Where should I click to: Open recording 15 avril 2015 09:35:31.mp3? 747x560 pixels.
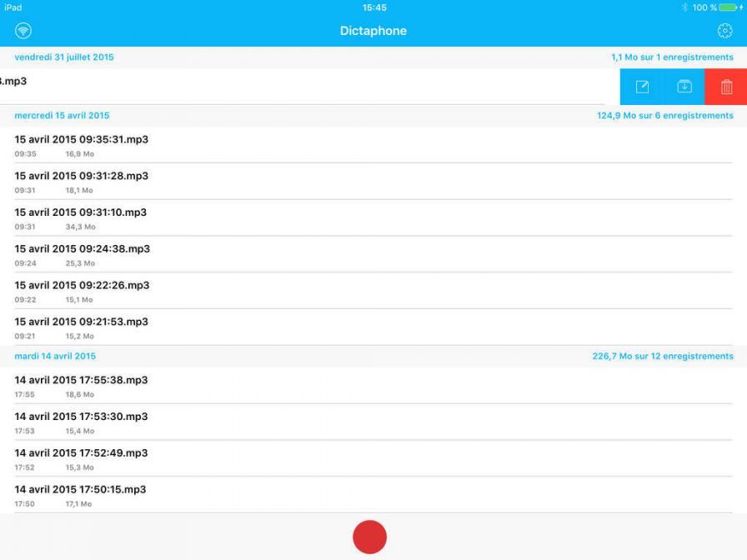[82, 145]
